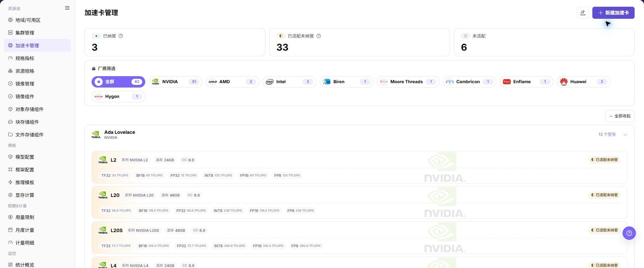
Task: Click the 统计概览 dashboard icon
Action: pos(10,265)
